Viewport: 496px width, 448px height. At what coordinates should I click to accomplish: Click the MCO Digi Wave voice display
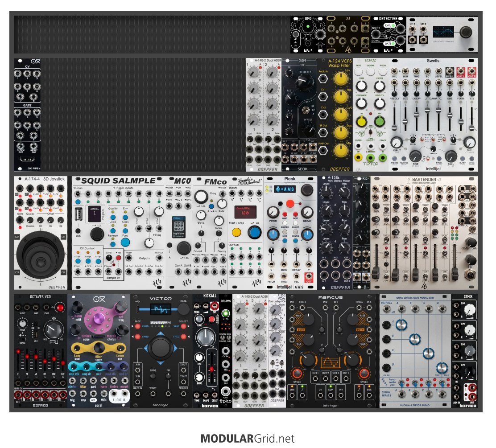point(179,227)
